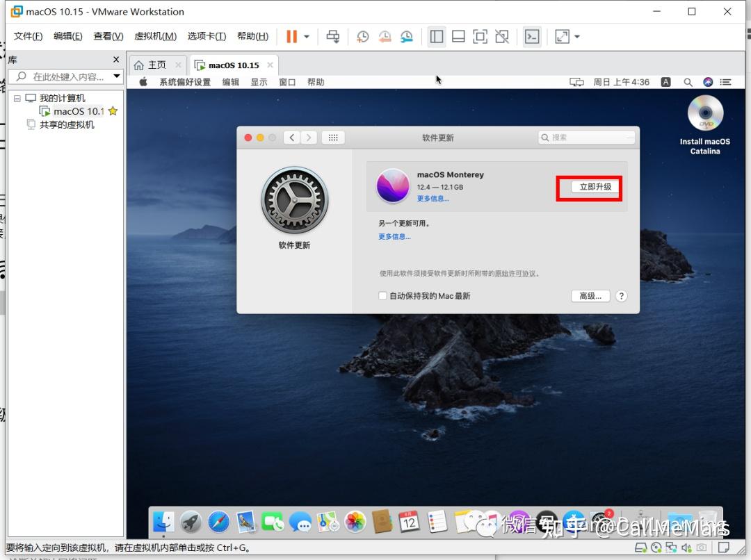
Task: Open the 帮助(H) menu in VMware
Action: click(252, 36)
